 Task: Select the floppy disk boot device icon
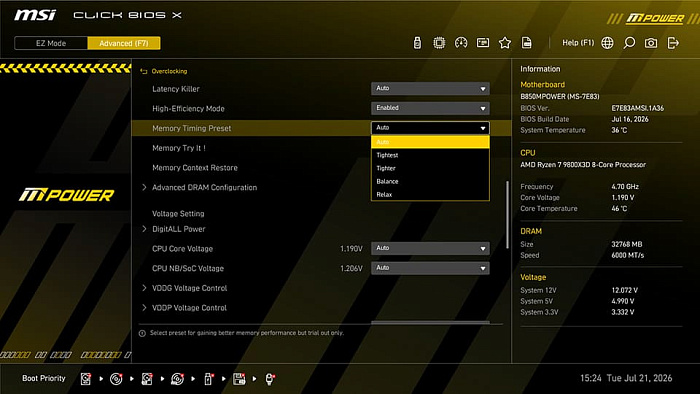pos(239,379)
